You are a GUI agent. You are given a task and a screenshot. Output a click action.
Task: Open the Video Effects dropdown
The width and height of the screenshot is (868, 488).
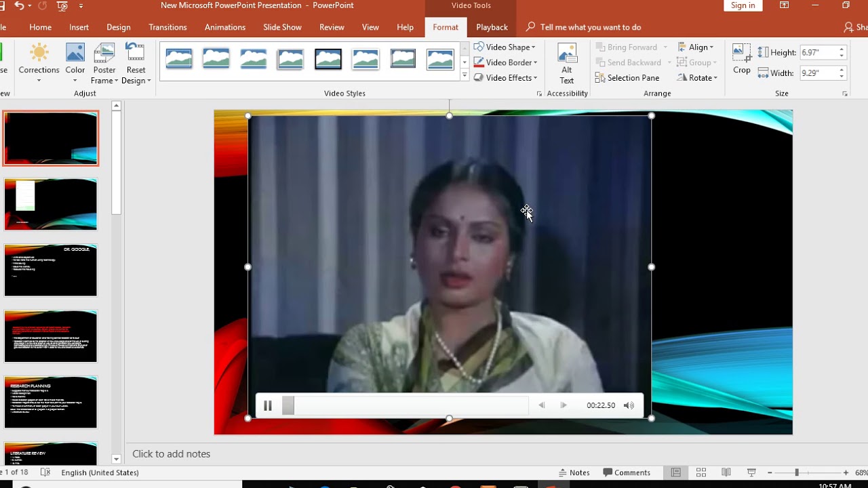tap(505, 77)
